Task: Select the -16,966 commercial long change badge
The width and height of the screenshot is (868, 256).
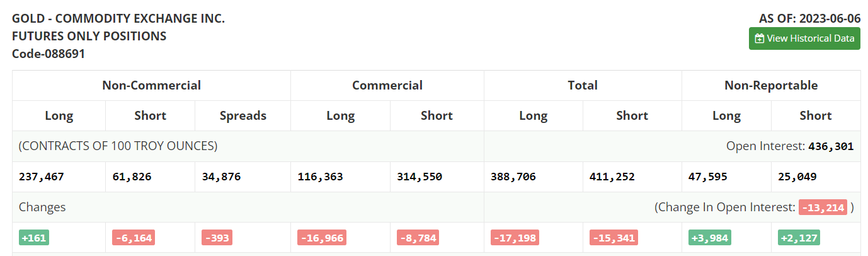Action: click(322, 238)
